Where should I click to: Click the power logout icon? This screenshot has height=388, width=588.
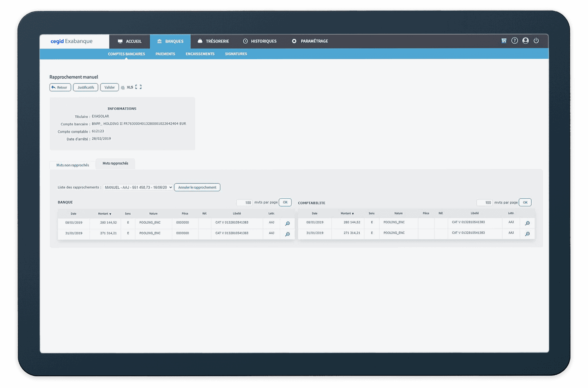point(536,41)
